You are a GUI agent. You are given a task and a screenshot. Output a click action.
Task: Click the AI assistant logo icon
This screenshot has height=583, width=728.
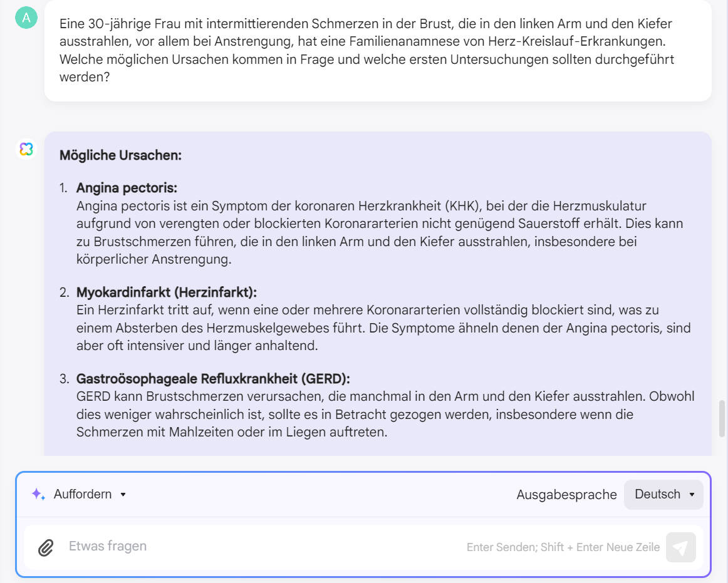[26, 149]
